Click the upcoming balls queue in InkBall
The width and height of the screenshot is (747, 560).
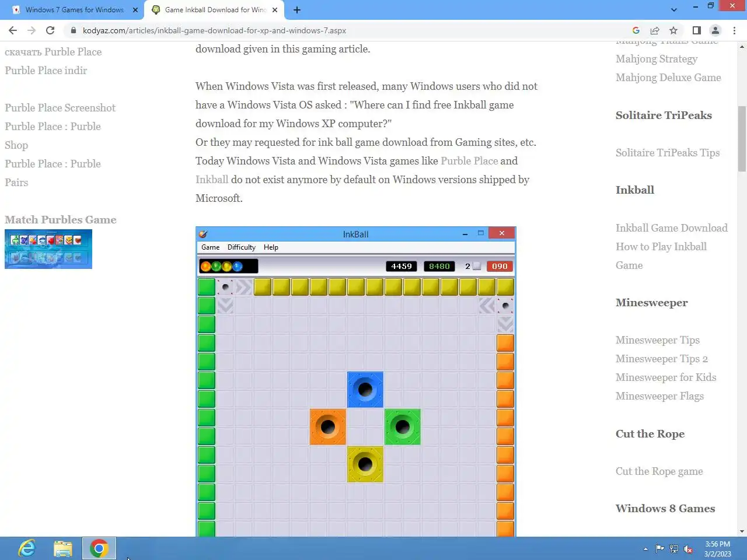point(228,267)
